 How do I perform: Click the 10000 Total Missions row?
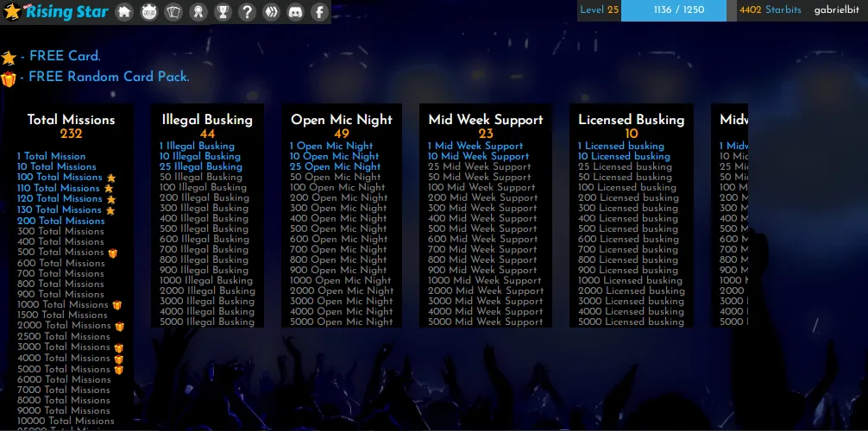pyautogui.click(x=66, y=421)
